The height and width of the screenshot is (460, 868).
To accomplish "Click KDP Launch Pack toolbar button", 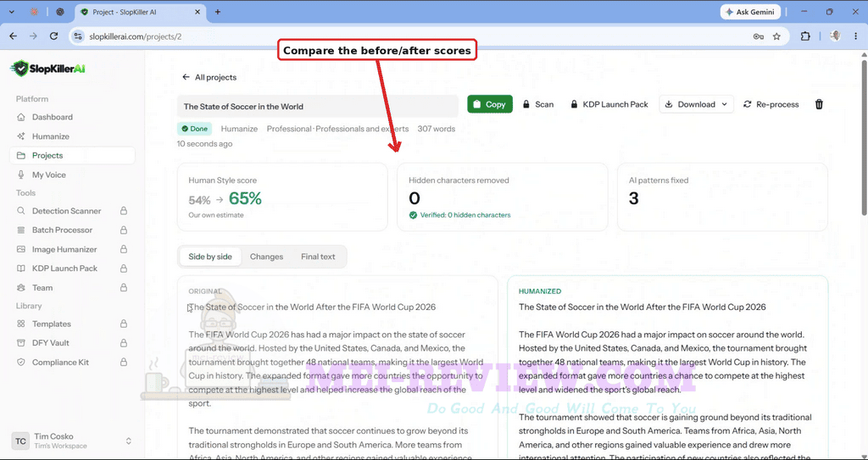I will (609, 104).
